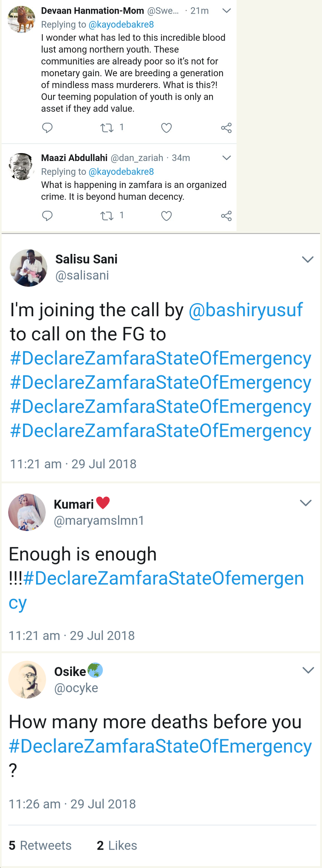Open @kayodebakre8 link in Devaan's reply

point(121,24)
